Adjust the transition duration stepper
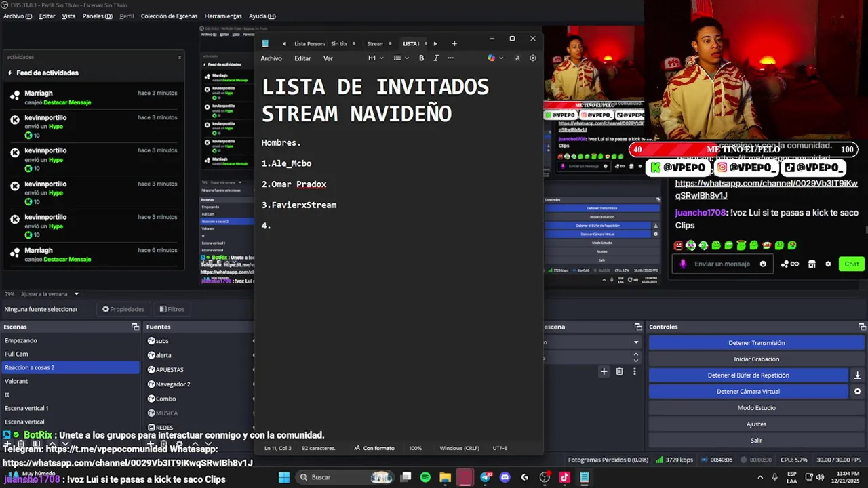The image size is (868, 488). (x=636, y=357)
